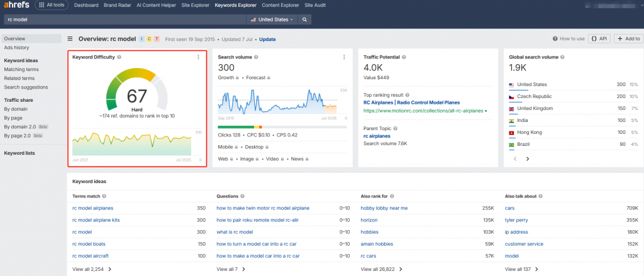The height and width of the screenshot is (276, 644).
Task: Go to next countries page arrow
Action: click(528, 158)
